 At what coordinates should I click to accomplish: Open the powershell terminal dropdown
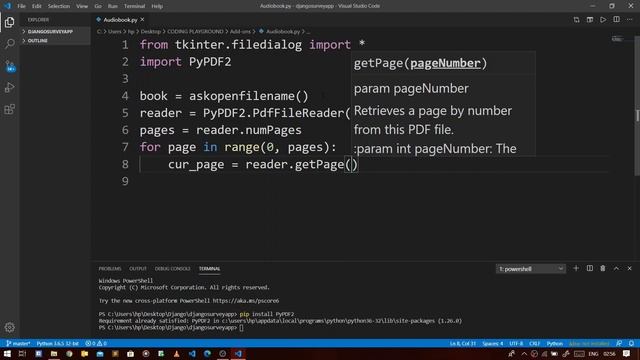click(531, 269)
